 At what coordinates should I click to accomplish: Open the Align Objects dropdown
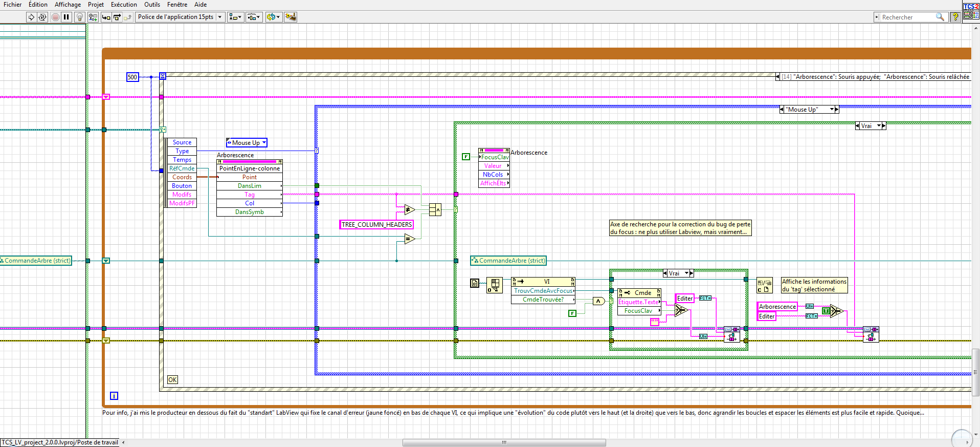click(235, 17)
